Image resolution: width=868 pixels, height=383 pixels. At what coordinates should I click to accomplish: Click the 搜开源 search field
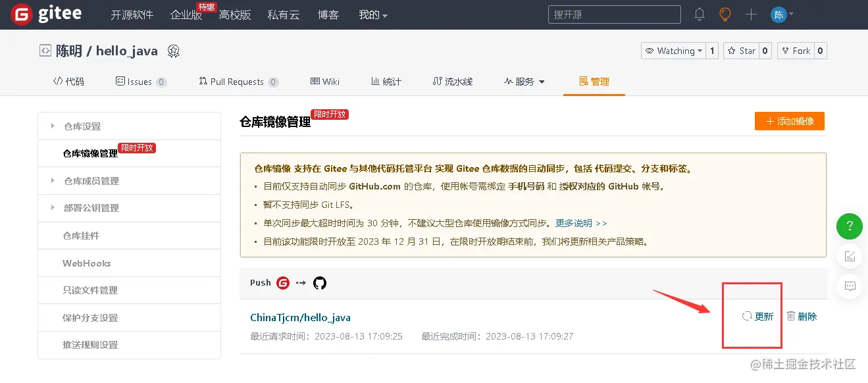[x=614, y=14]
